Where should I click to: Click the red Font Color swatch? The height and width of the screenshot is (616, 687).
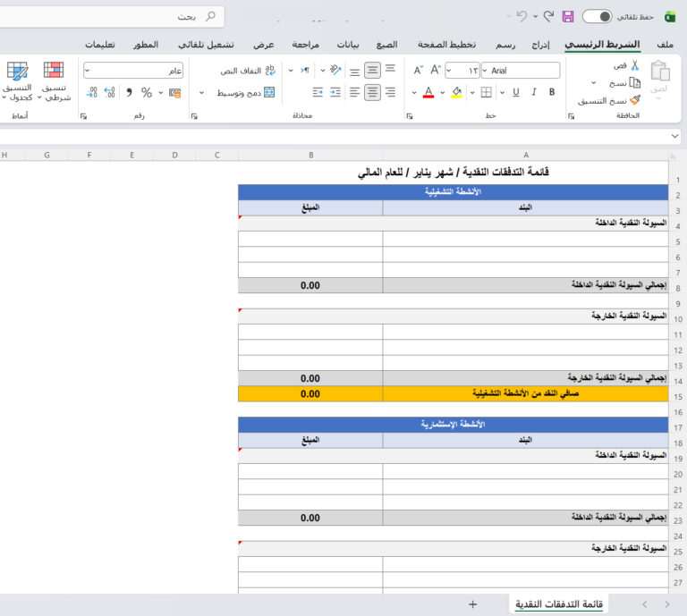pos(428,92)
